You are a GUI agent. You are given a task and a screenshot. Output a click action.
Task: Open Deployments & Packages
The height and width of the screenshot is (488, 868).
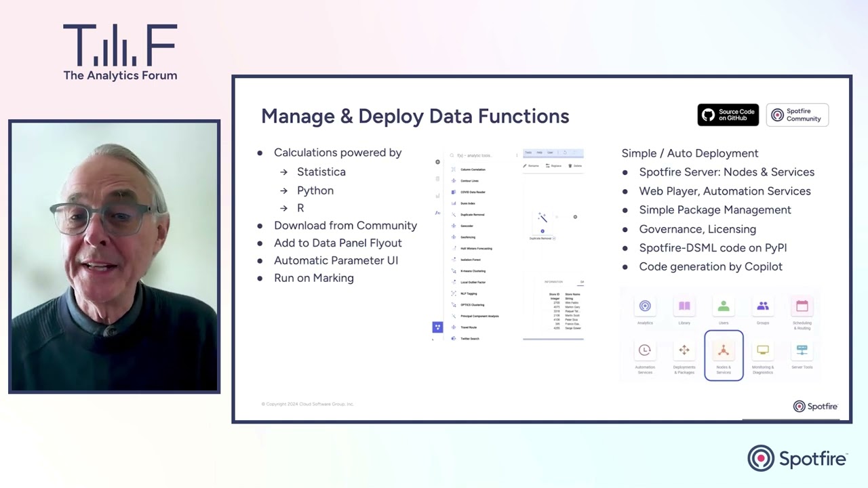click(x=684, y=350)
